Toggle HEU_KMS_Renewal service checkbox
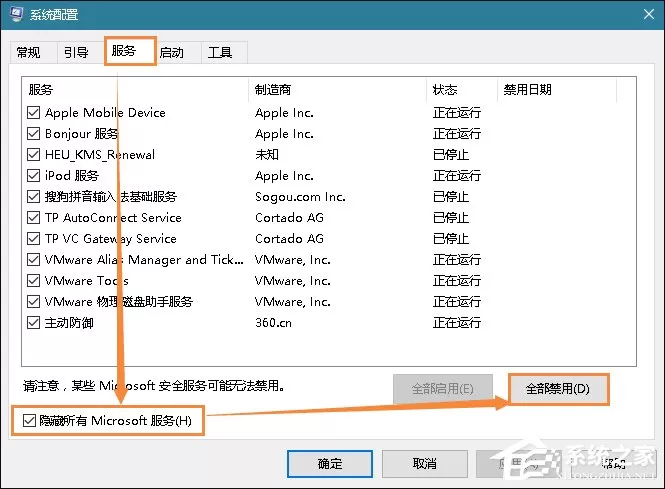This screenshot has width=665, height=489. (34, 154)
